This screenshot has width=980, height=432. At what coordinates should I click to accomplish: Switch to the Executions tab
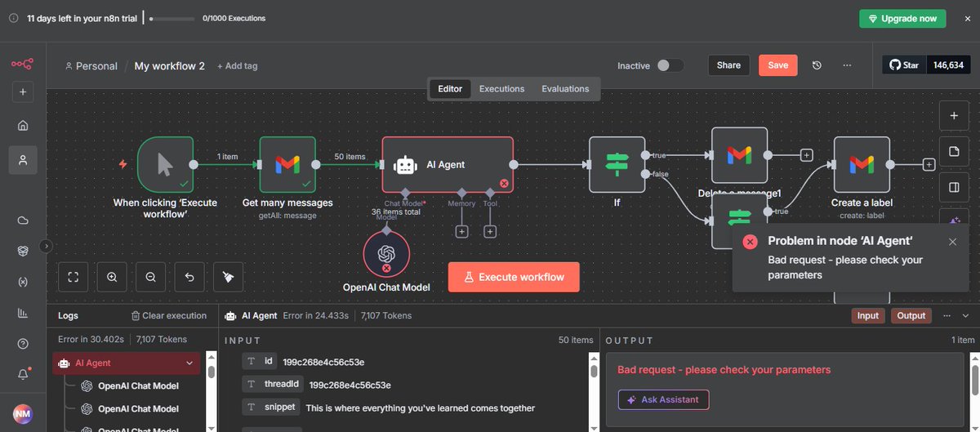point(502,89)
